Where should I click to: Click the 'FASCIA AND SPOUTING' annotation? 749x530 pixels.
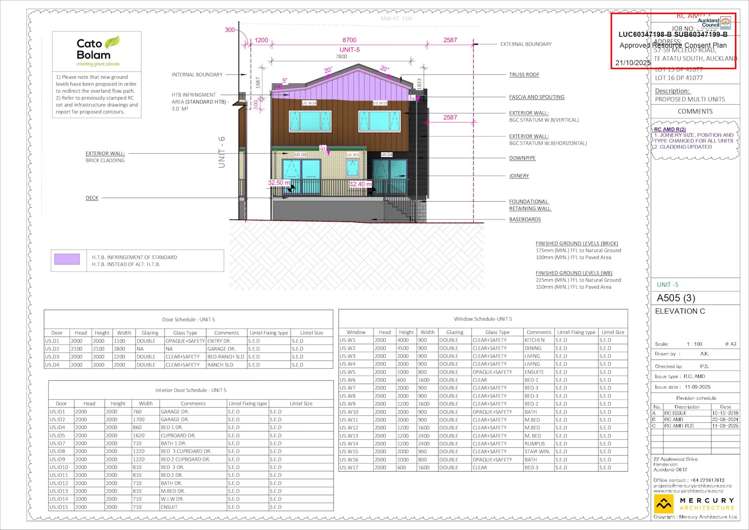tap(536, 97)
